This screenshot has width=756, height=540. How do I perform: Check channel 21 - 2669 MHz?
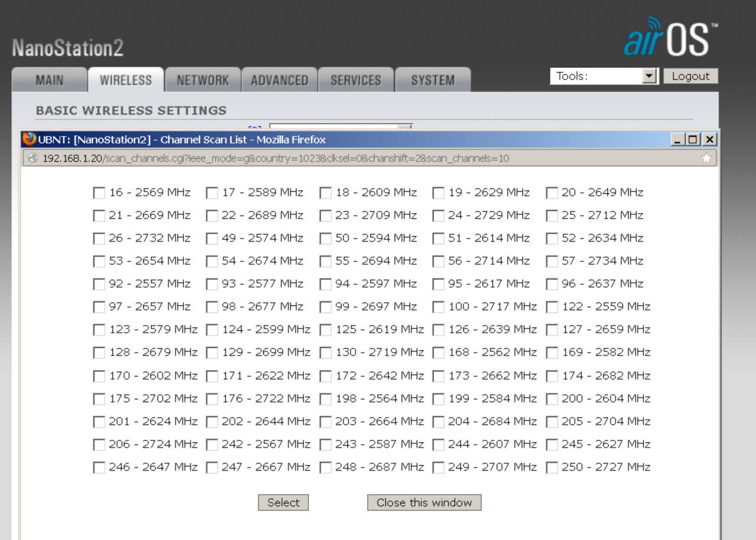tap(99, 216)
